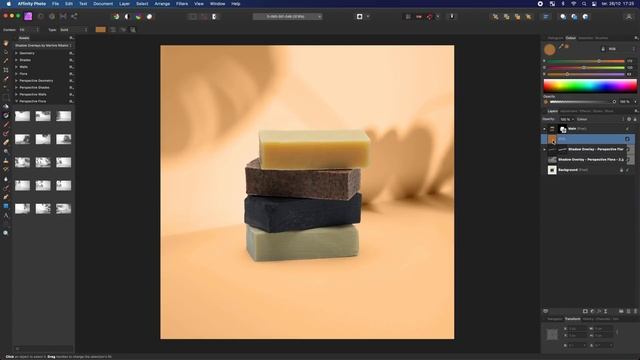
Task: Expand the Geometry subcategory in Assets
Action: 16,53
